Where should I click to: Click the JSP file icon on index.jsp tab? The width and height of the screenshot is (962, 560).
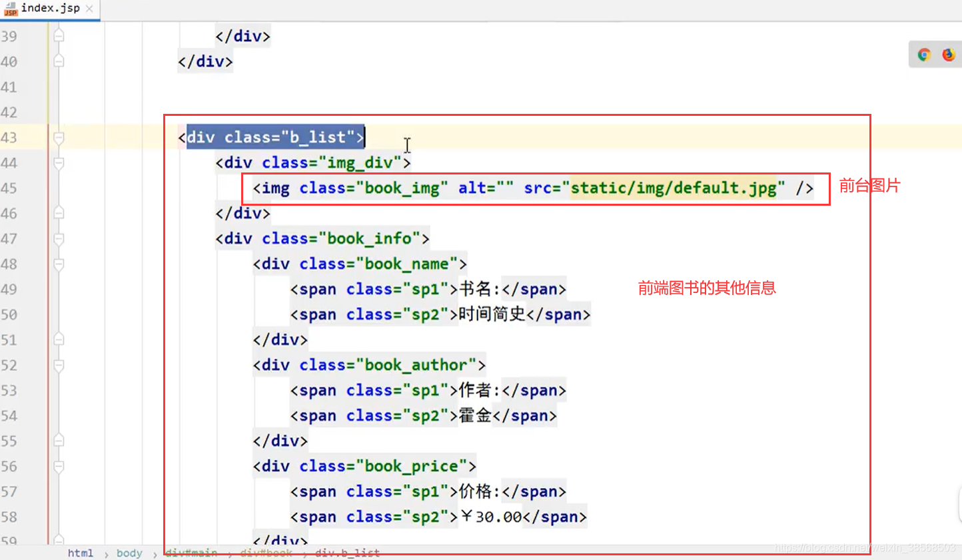click(10, 9)
